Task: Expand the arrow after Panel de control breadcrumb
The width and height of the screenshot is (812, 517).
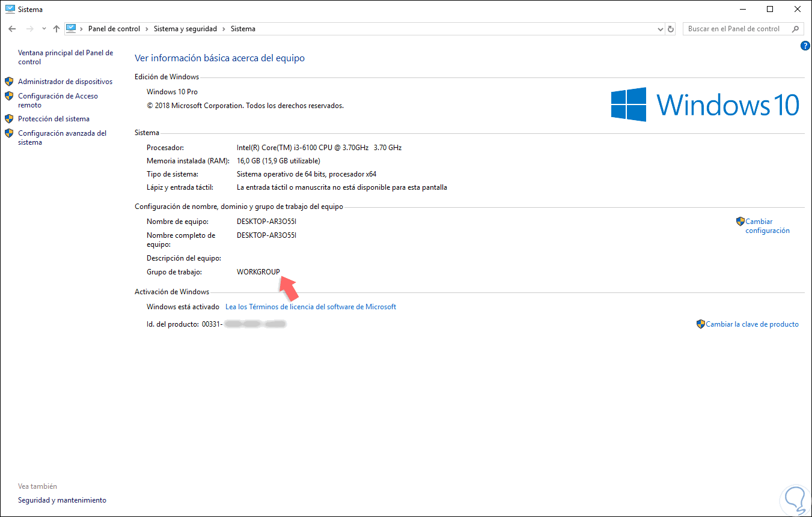Action: click(147, 29)
